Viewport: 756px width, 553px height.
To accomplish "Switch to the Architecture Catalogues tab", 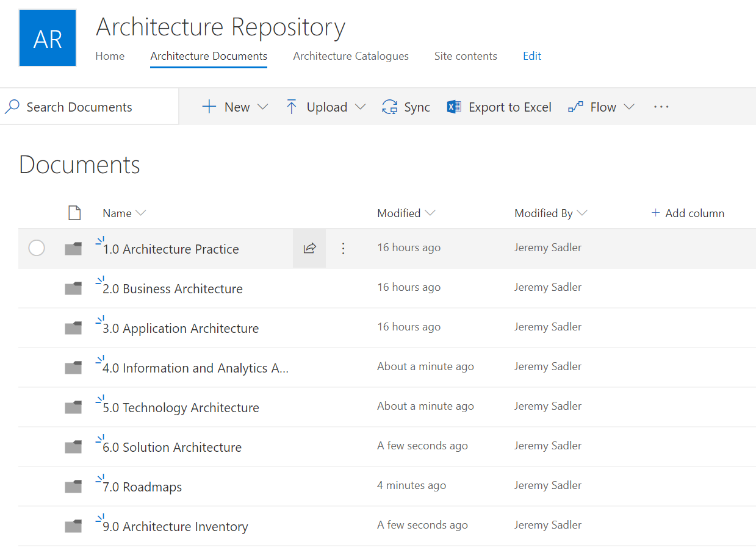I will [351, 56].
